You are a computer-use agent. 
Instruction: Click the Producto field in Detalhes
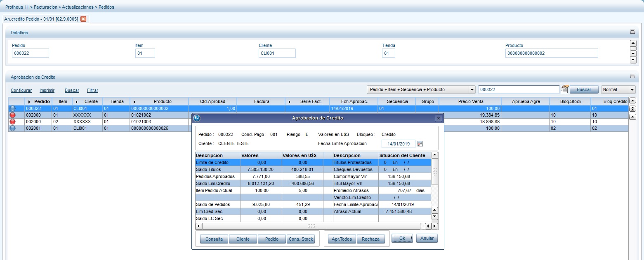click(552, 53)
